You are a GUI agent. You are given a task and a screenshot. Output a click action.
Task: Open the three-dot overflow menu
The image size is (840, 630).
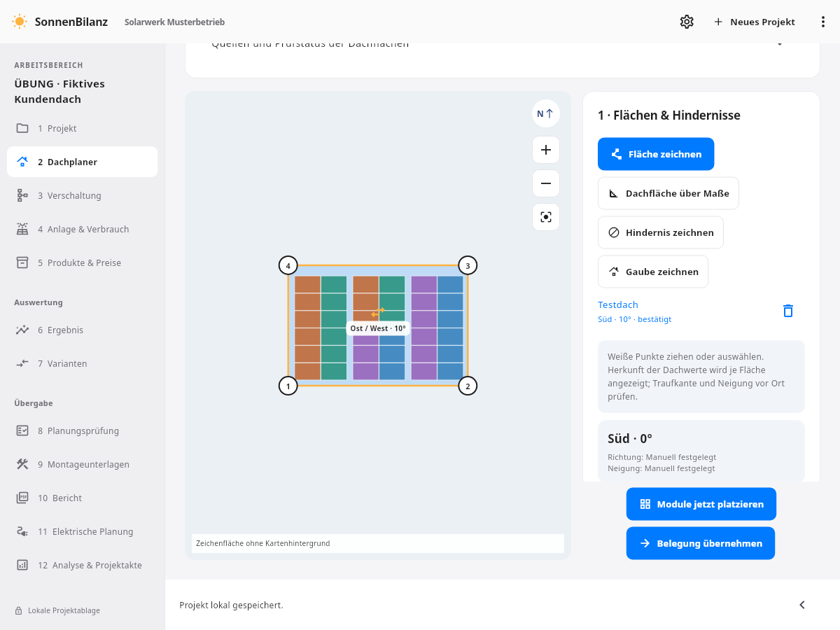[823, 22]
